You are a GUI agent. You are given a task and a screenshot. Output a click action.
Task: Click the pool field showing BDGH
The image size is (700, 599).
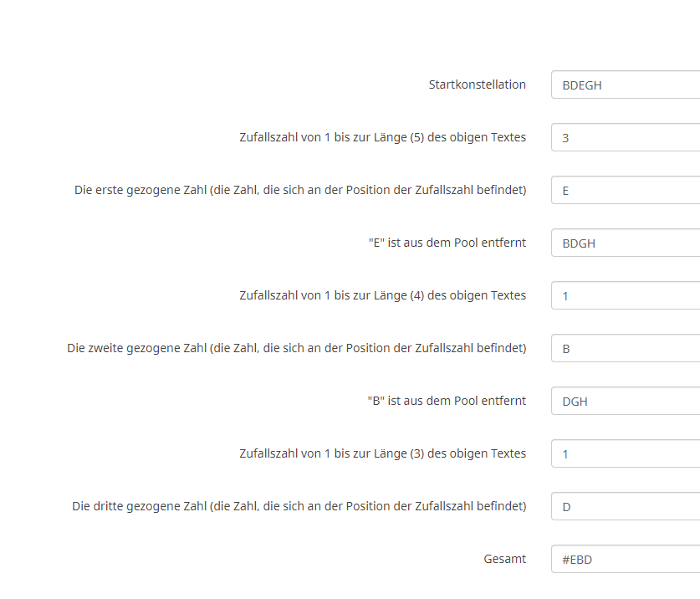(625, 243)
